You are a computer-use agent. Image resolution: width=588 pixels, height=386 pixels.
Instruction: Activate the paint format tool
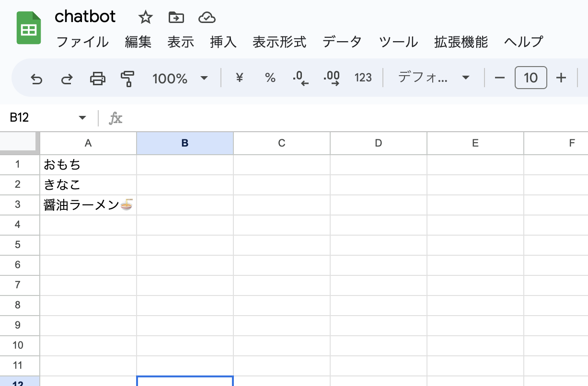tap(127, 78)
